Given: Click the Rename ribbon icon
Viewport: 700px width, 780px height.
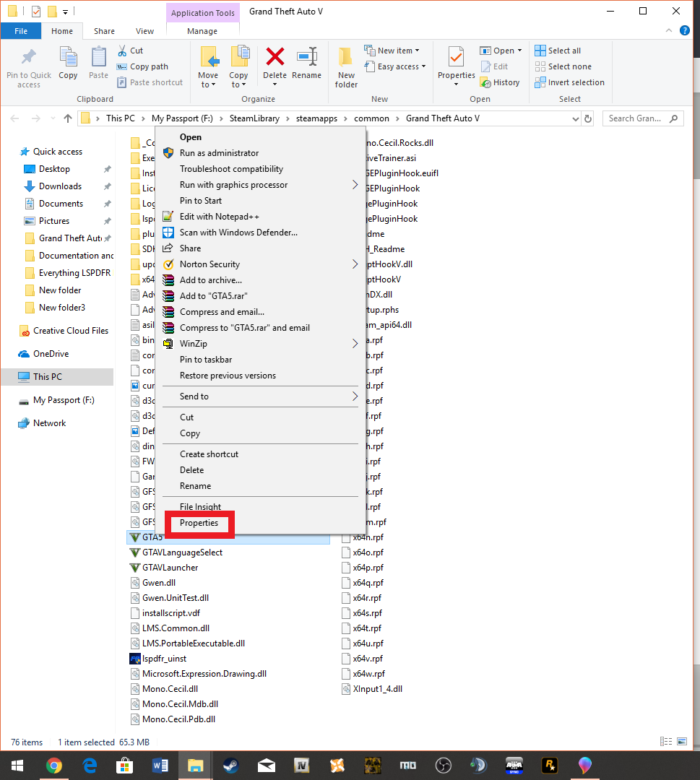Looking at the screenshot, I should pyautogui.click(x=307, y=57).
